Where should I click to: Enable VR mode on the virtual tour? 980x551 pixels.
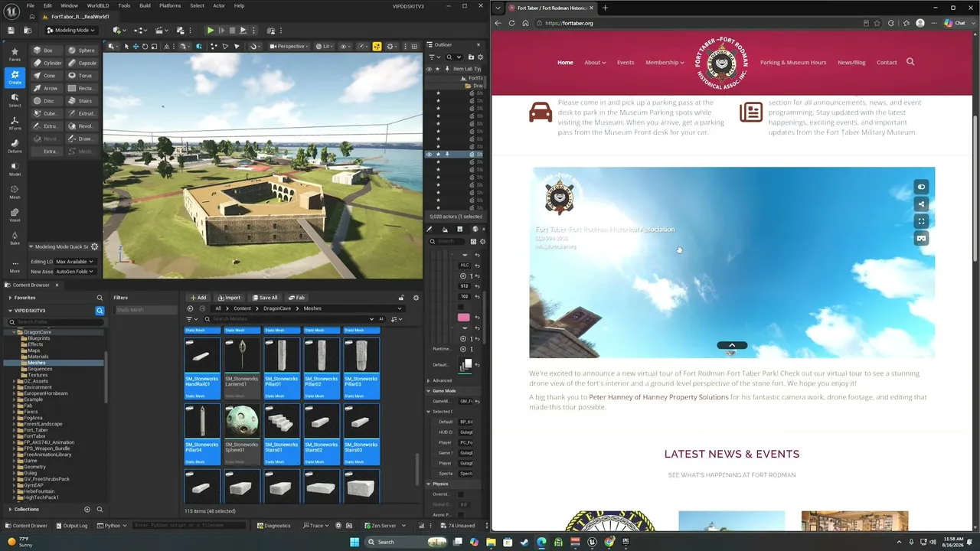(921, 238)
